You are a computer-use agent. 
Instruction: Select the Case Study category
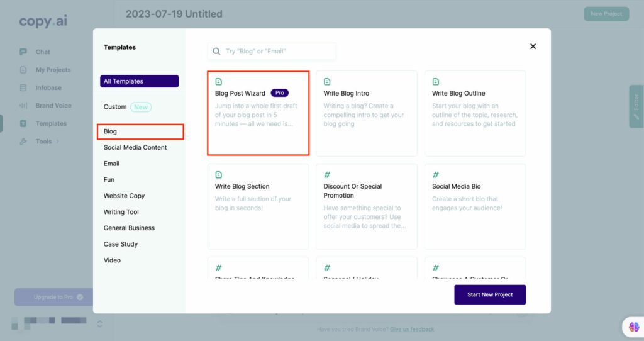pos(120,244)
